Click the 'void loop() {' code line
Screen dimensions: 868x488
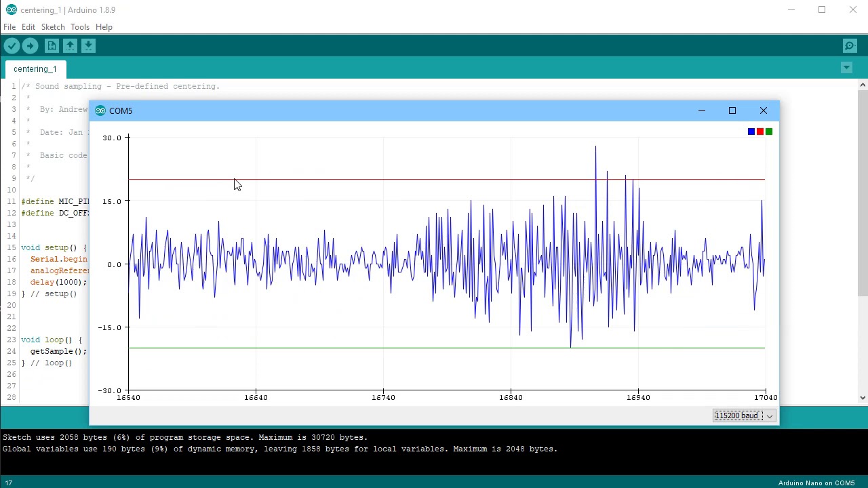pos(52,340)
